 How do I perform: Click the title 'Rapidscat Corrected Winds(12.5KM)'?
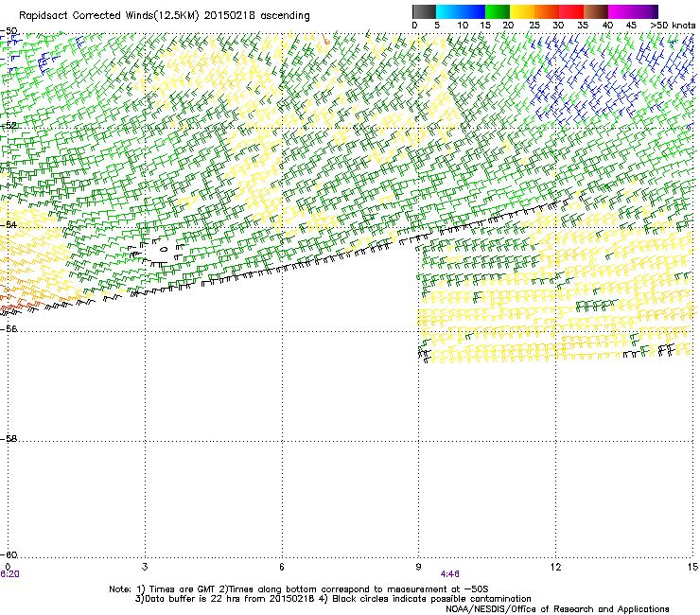(109, 16)
